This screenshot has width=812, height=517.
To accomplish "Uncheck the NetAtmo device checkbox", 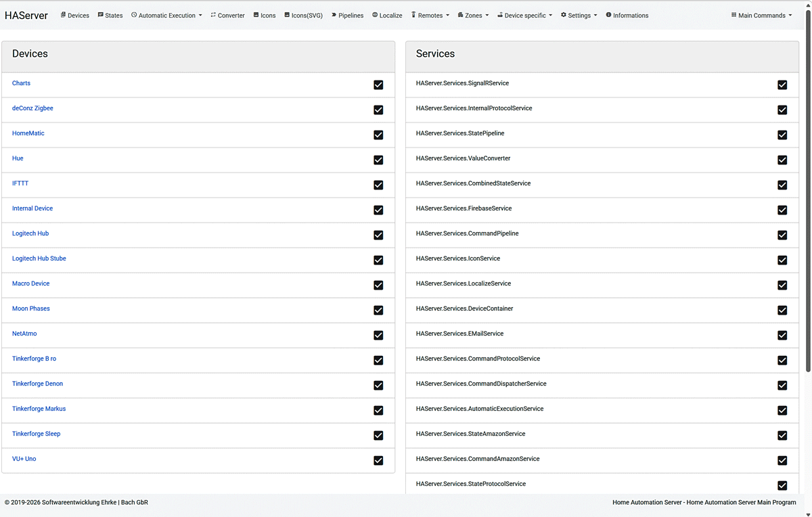I will (378, 335).
